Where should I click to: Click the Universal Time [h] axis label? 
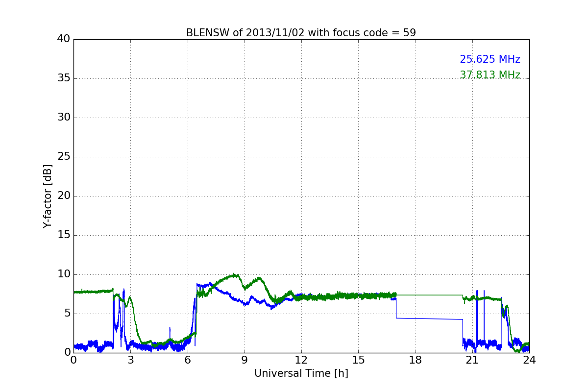point(301,373)
